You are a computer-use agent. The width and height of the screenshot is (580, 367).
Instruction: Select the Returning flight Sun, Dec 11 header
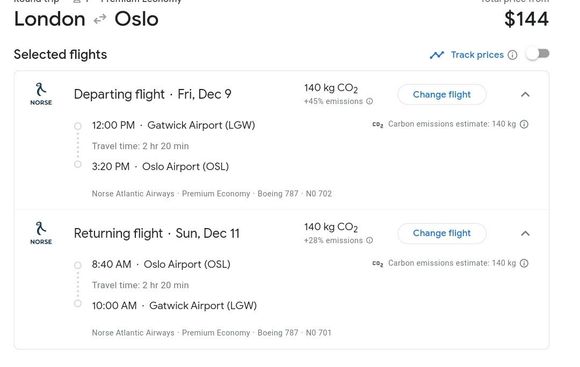pos(157,233)
